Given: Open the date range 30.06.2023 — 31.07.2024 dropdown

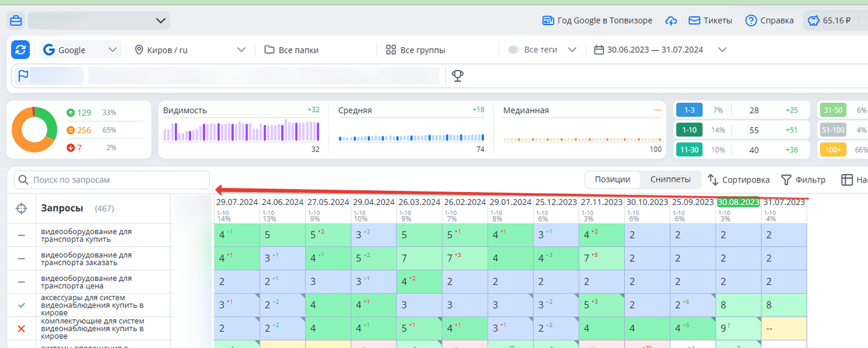Looking at the screenshot, I should tap(660, 50).
